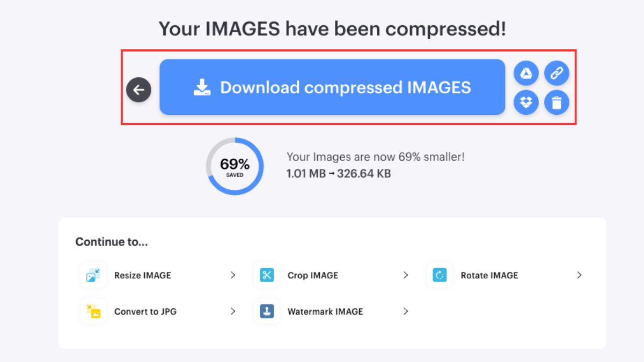
Task: Expand the chevron next to Rotate IMAGE
Action: click(579, 275)
